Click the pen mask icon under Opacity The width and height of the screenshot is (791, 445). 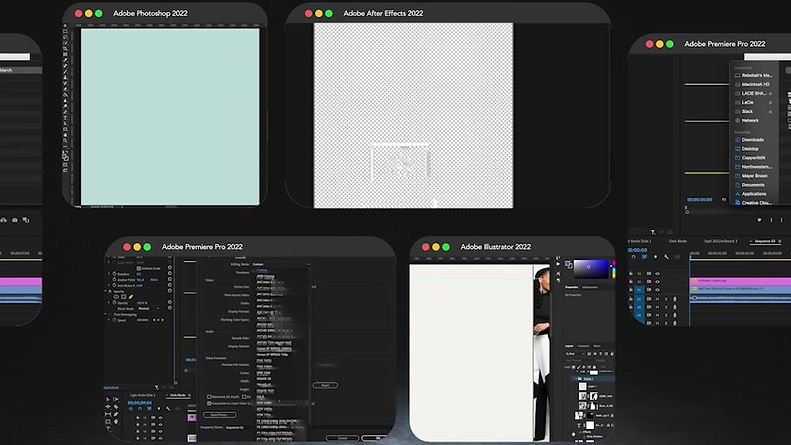coord(131,297)
